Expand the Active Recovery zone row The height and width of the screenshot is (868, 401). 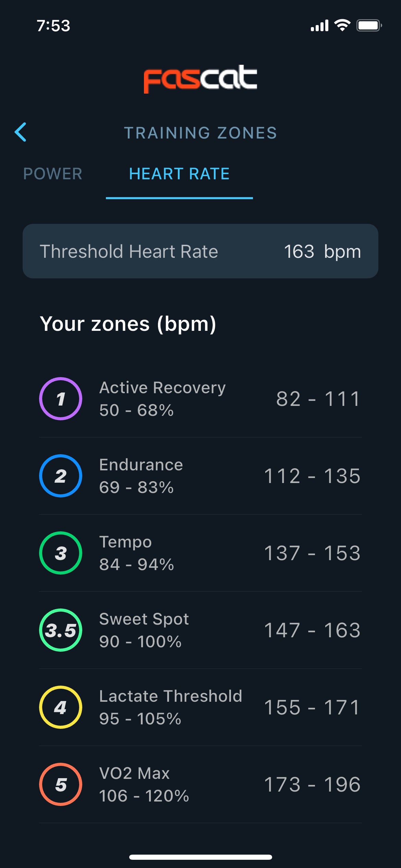200,398
